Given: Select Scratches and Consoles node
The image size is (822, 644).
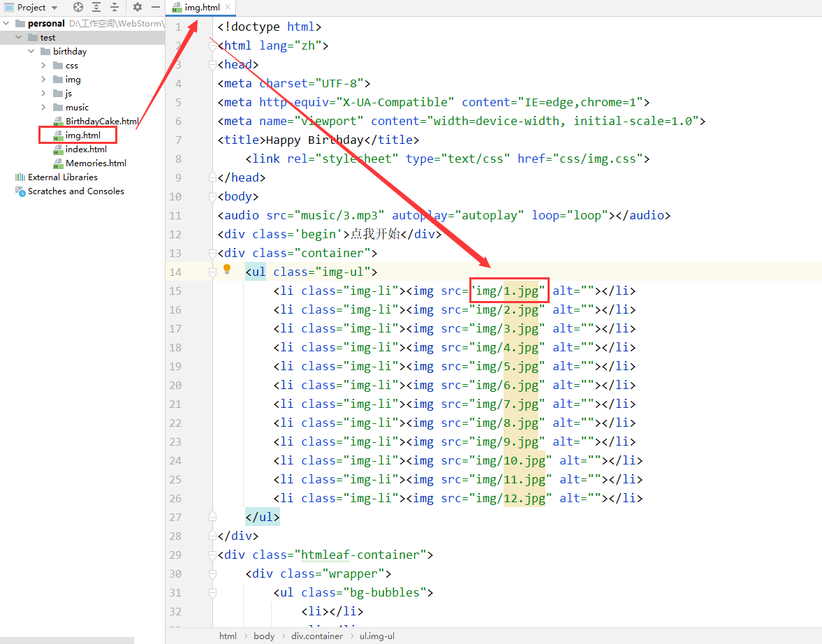Looking at the screenshot, I should coord(75,191).
